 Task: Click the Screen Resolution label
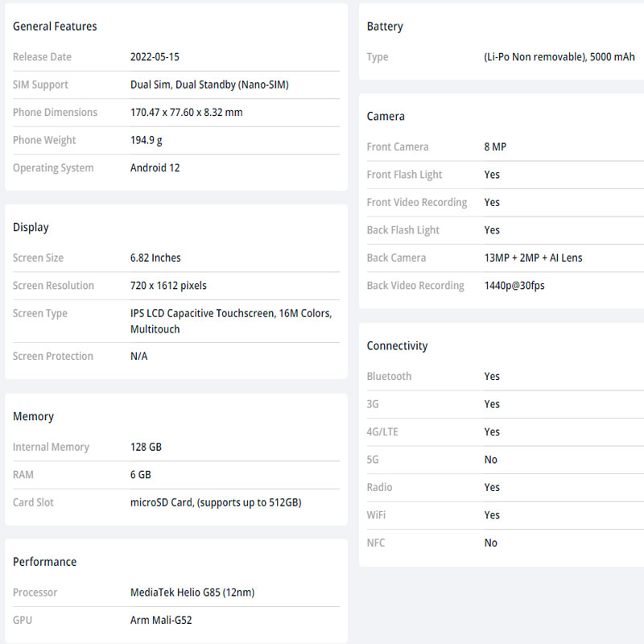pyautogui.click(x=53, y=286)
